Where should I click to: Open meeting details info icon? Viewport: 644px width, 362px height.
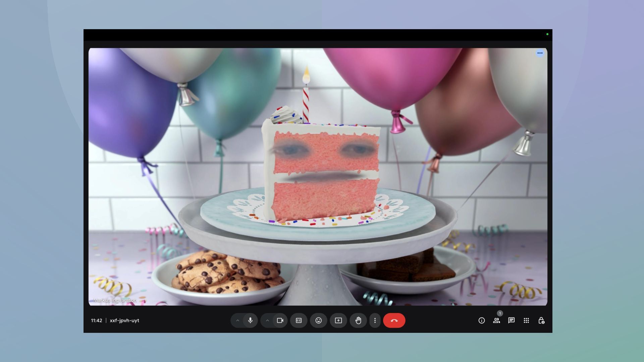pyautogui.click(x=482, y=320)
